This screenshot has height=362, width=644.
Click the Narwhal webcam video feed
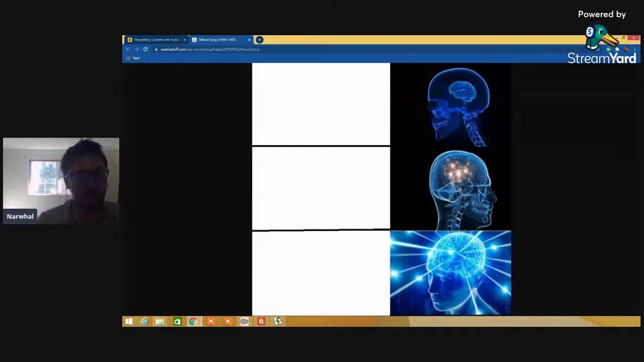pyautogui.click(x=61, y=180)
